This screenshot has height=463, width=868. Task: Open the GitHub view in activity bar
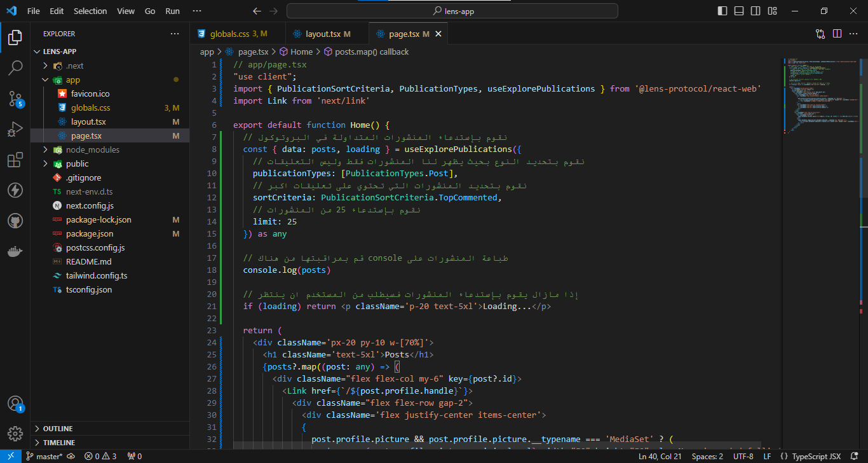click(15, 221)
